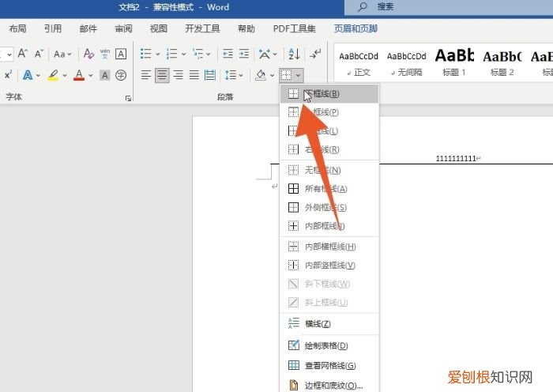This screenshot has width=553, height=392.
Task: Click the Sort A-Z icon
Action: pos(294,54)
